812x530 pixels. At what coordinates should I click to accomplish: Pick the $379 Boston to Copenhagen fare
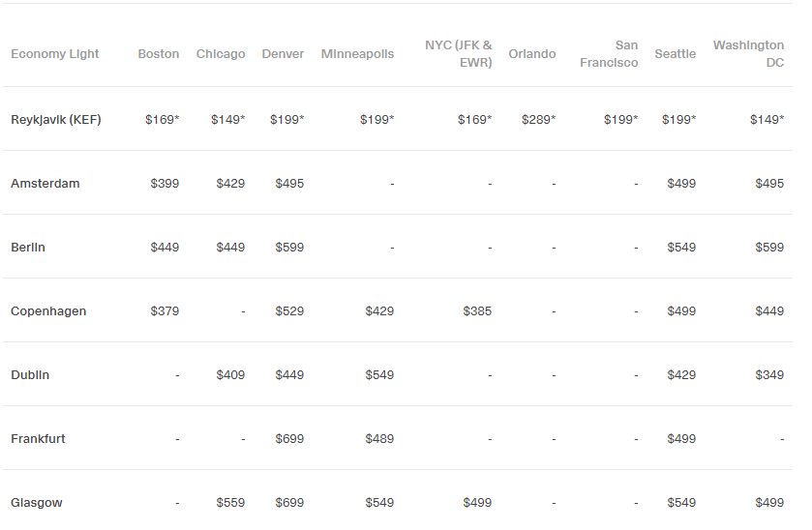(x=165, y=311)
